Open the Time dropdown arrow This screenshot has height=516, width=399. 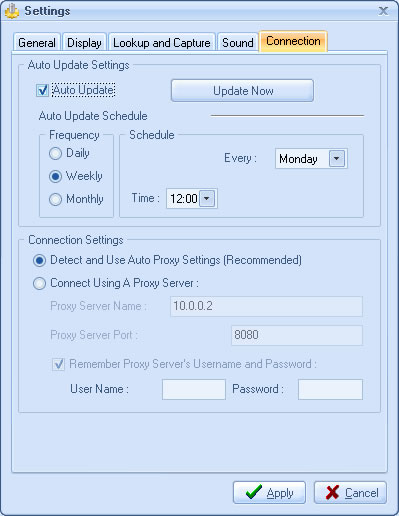pos(207,199)
